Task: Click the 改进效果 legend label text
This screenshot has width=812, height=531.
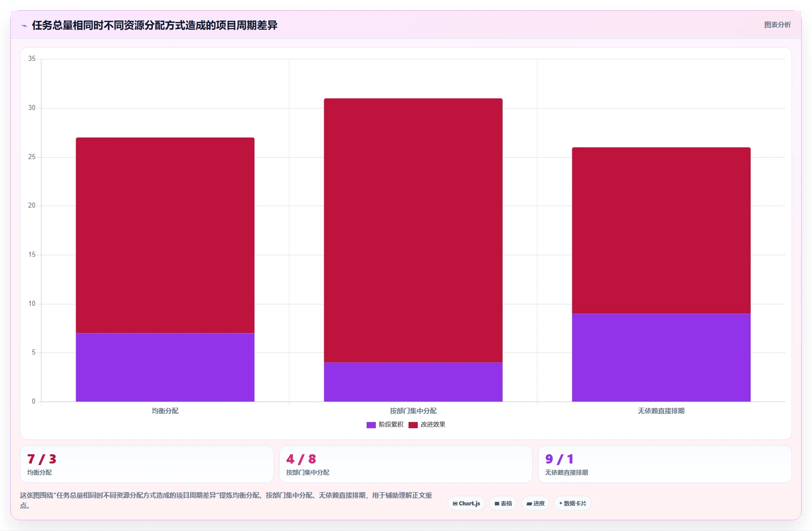Action: click(x=433, y=425)
